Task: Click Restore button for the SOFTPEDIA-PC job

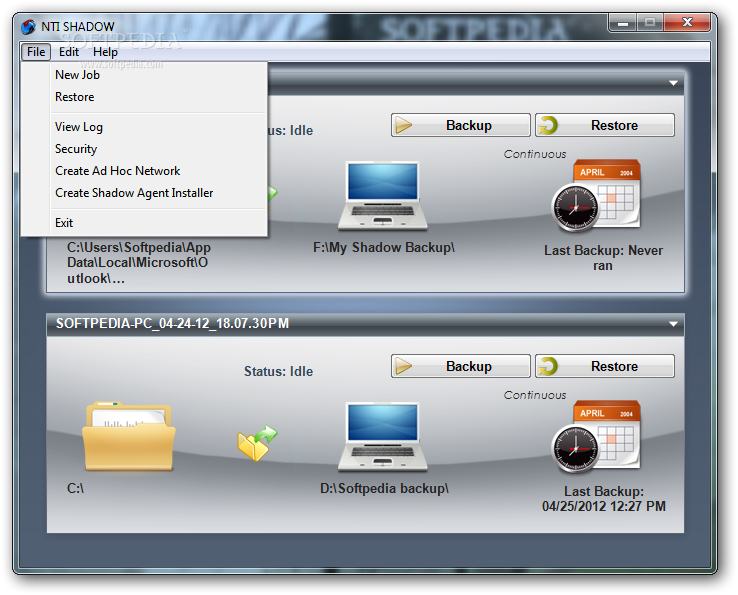Action: pyautogui.click(x=605, y=366)
